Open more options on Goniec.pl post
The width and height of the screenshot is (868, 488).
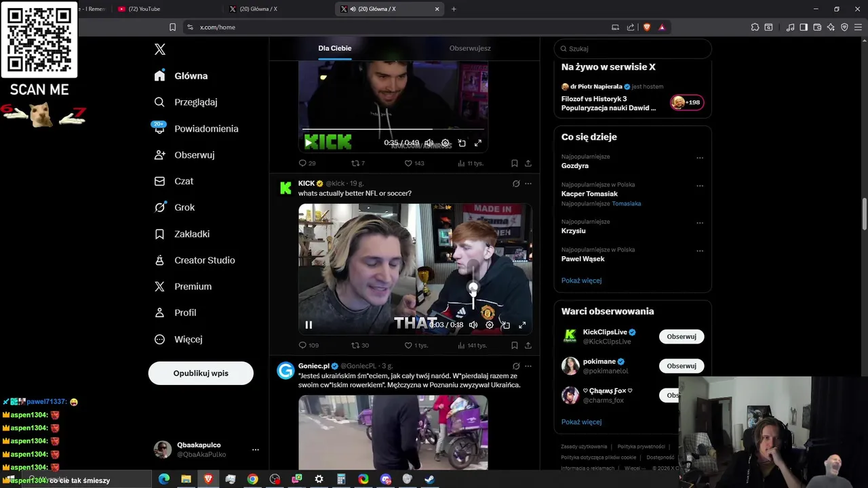coord(528,366)
